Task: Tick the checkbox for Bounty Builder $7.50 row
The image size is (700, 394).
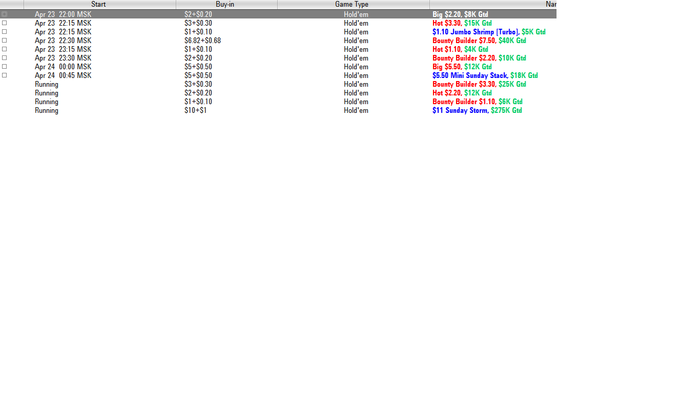Action: click(x=4, y=40)
